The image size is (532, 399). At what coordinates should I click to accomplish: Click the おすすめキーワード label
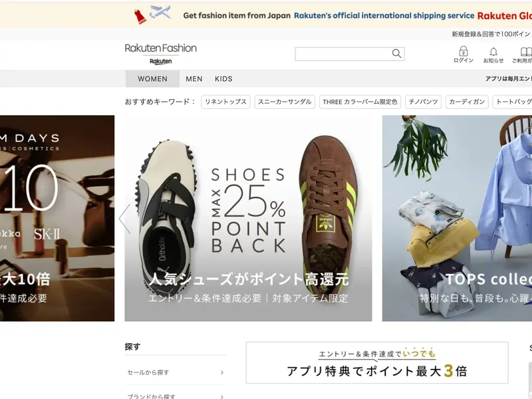point(160,102)
